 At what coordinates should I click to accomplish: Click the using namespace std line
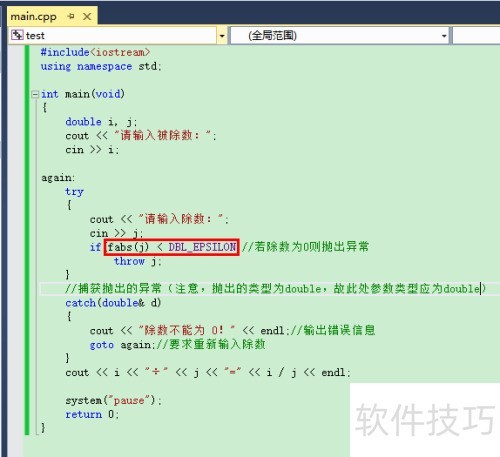point(101,66)
